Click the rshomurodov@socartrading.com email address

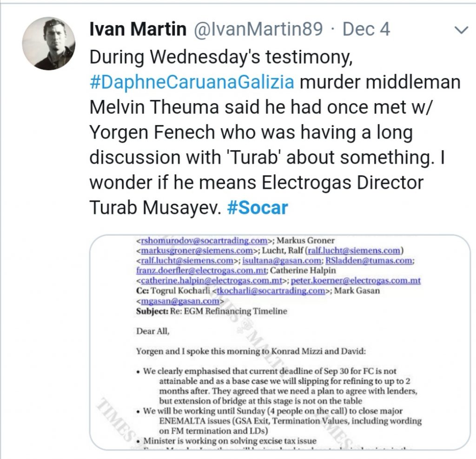pos(205,240)
